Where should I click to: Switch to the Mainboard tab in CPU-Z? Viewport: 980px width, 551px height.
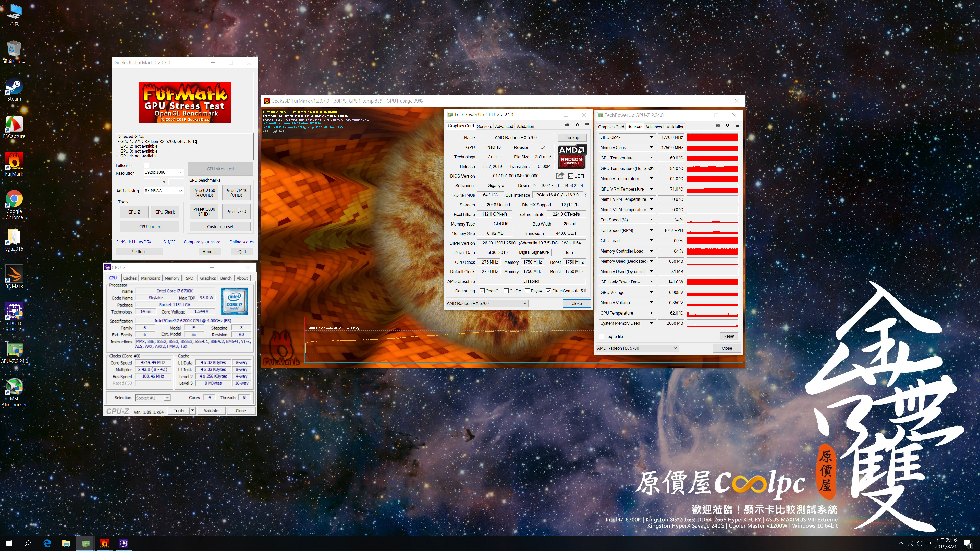[151, 278]
